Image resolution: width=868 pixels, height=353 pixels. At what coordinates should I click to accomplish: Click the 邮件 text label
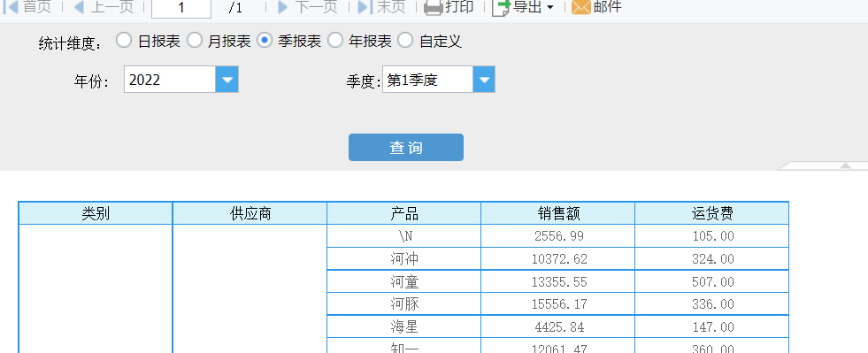(607, 7)
